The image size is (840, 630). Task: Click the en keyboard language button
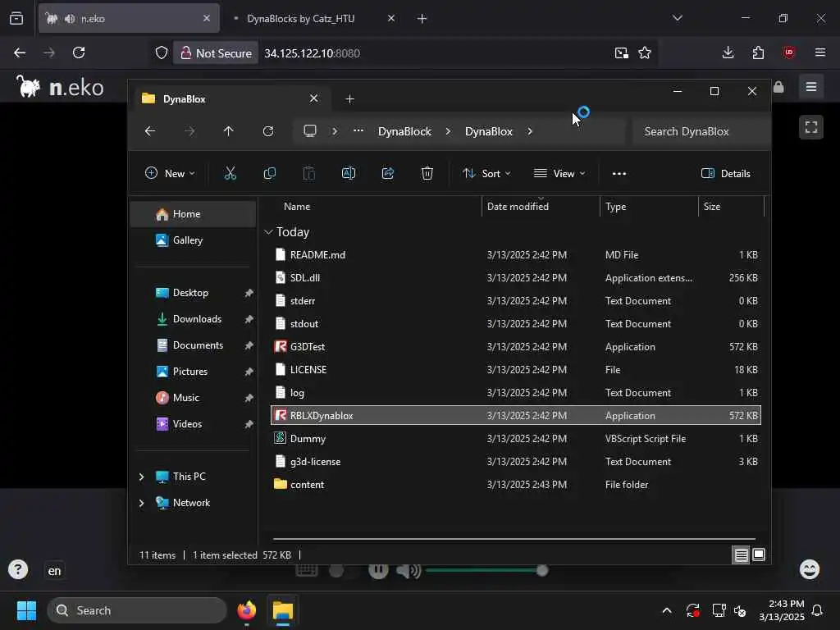(54, 571)
